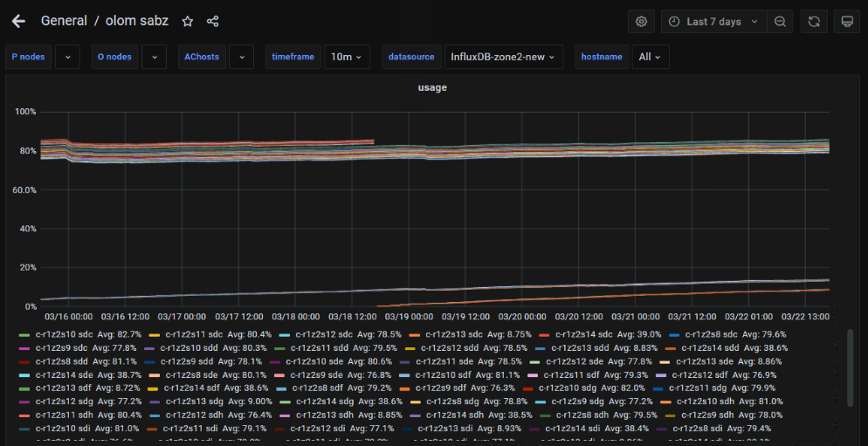Expand the AChosts variable dropdown
This screenshot has width=868, height=446.
241,57
